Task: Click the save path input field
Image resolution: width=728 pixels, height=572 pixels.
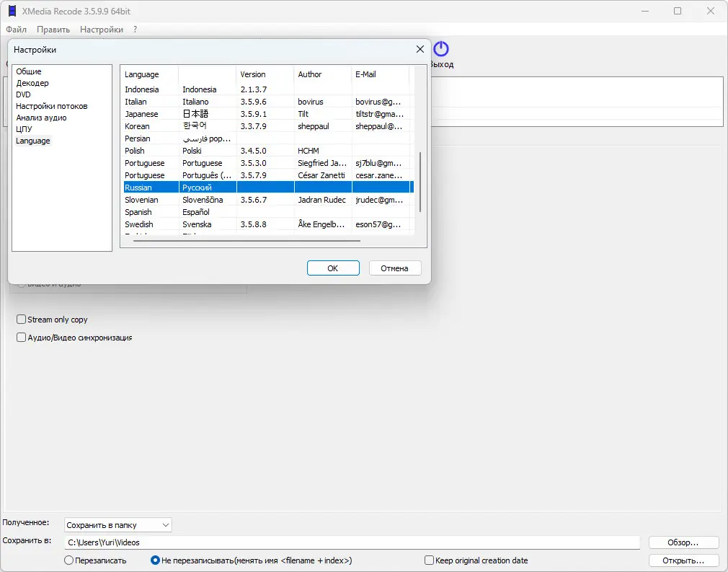Action: point(352,542)
